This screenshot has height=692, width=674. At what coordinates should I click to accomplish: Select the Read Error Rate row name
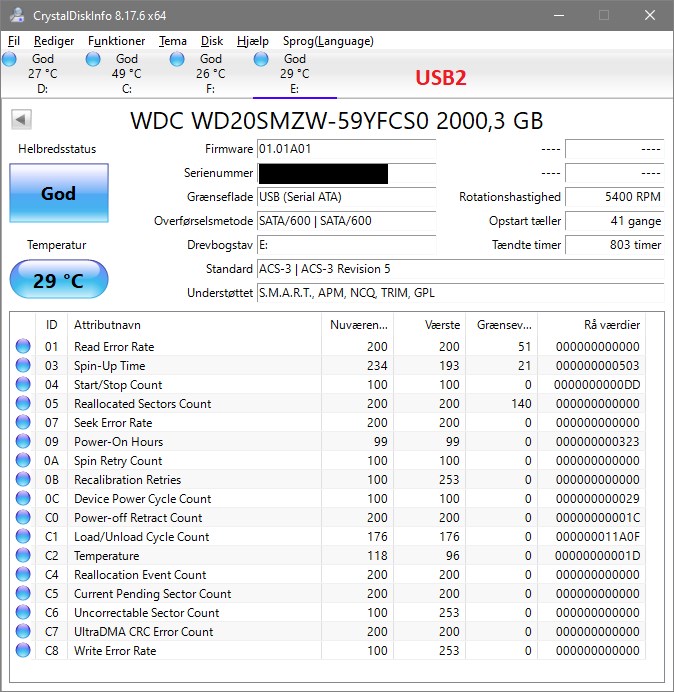(x=114, y=347)
